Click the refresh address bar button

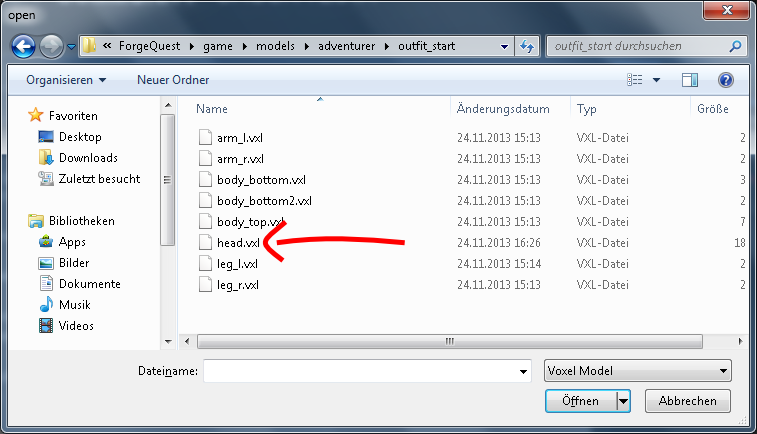527,45
